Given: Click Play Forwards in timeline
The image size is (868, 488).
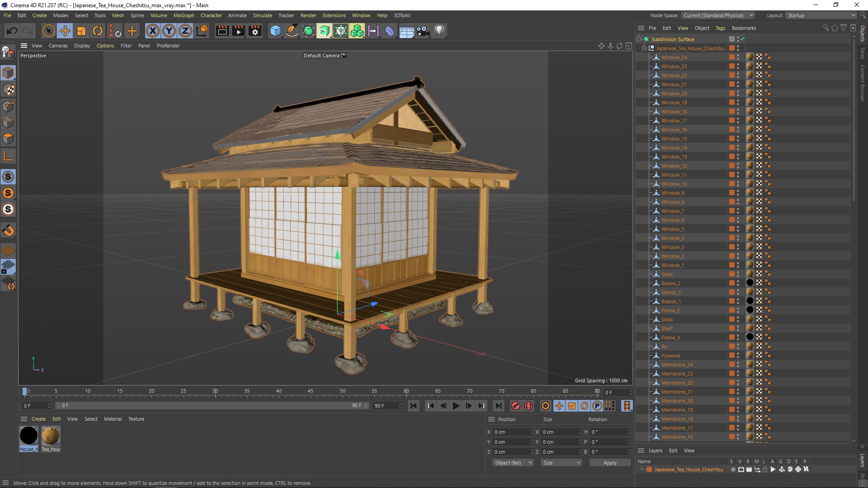Looking at the screenshot, I should pos(456,406).
